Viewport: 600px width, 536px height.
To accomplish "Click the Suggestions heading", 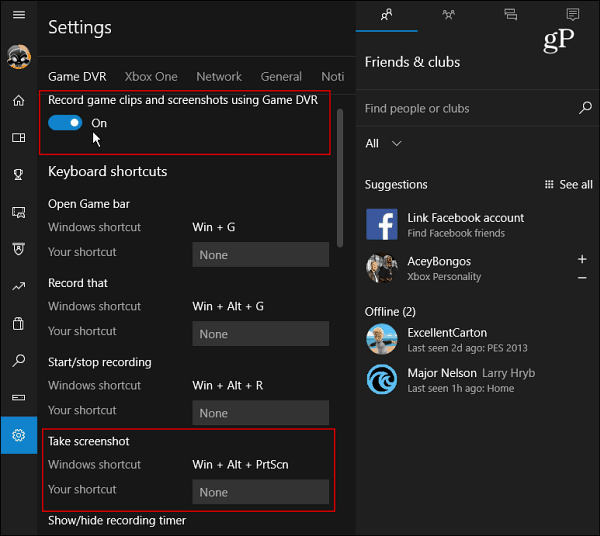I will pyautogui.click(x=396, y=185).
